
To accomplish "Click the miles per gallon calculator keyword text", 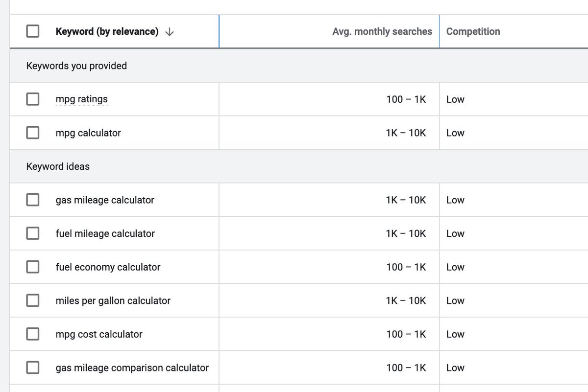I will click(x=112, y=300).
